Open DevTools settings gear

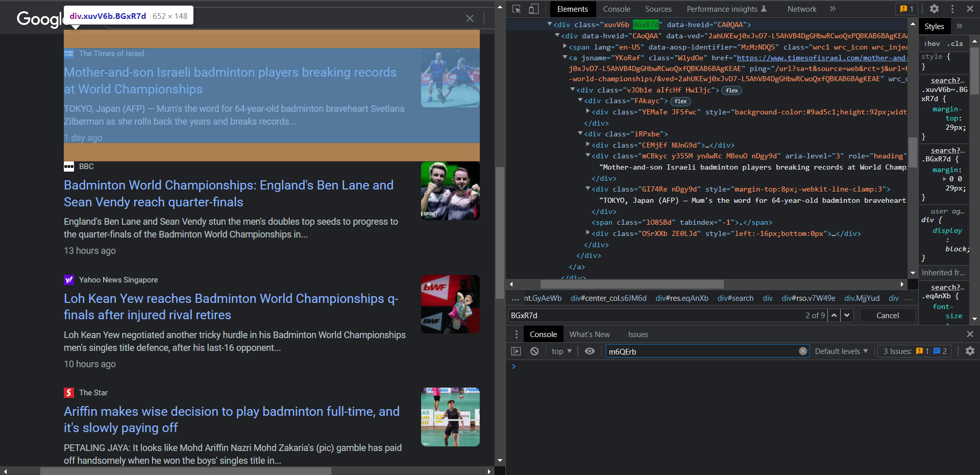pos(934,9)
